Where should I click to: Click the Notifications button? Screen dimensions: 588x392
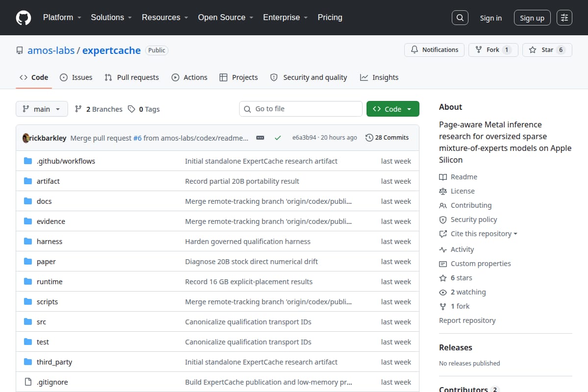(x=434, y=49)
